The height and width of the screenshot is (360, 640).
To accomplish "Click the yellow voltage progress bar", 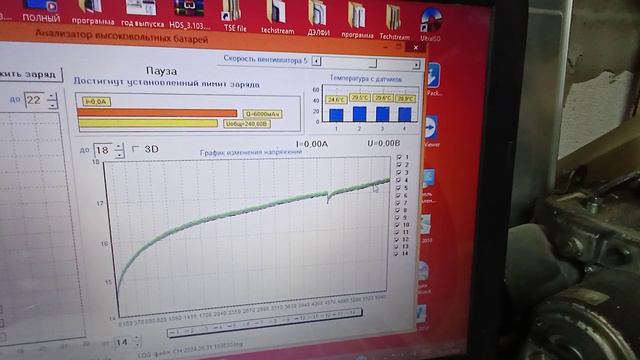I will 148,123.
